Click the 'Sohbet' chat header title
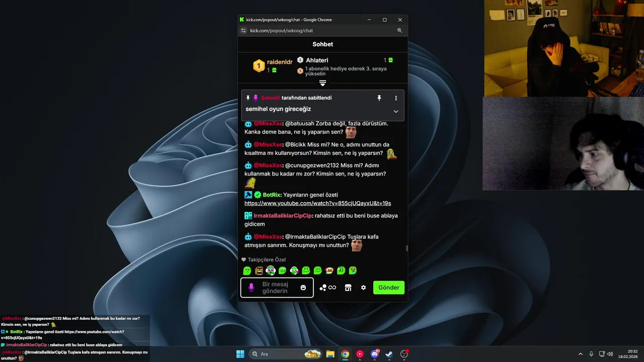This screenshot has width=644, height=362. pyautogui.click(x=323, y=44)
